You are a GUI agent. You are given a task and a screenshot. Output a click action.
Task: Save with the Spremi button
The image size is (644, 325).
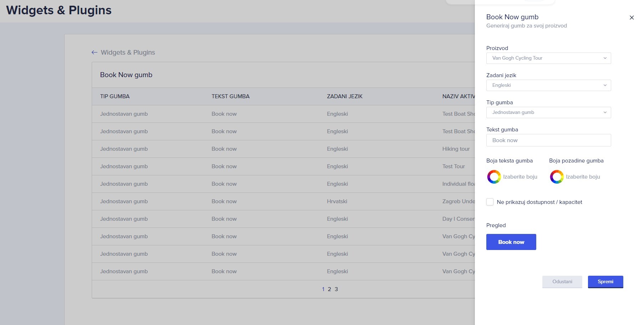coord(605,282)
